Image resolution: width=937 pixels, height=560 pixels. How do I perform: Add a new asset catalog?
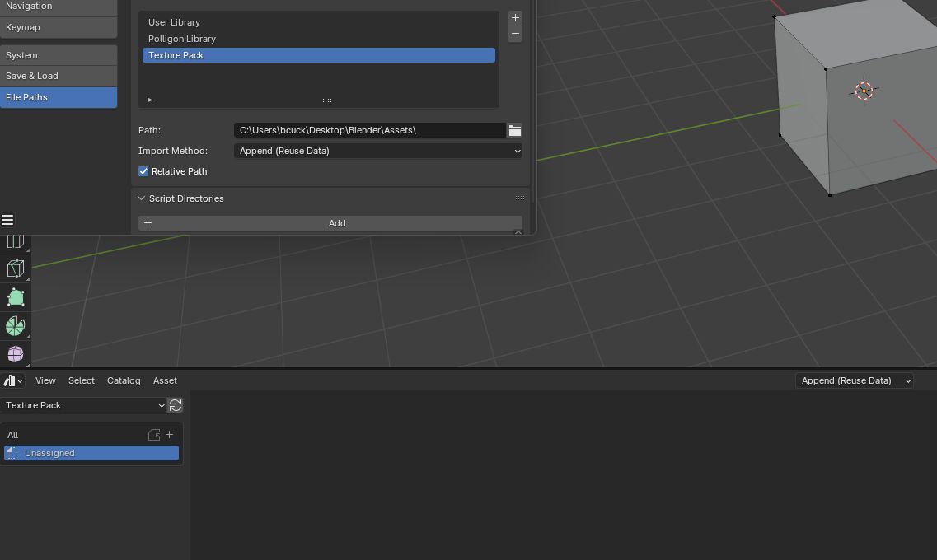click(169, 435)
